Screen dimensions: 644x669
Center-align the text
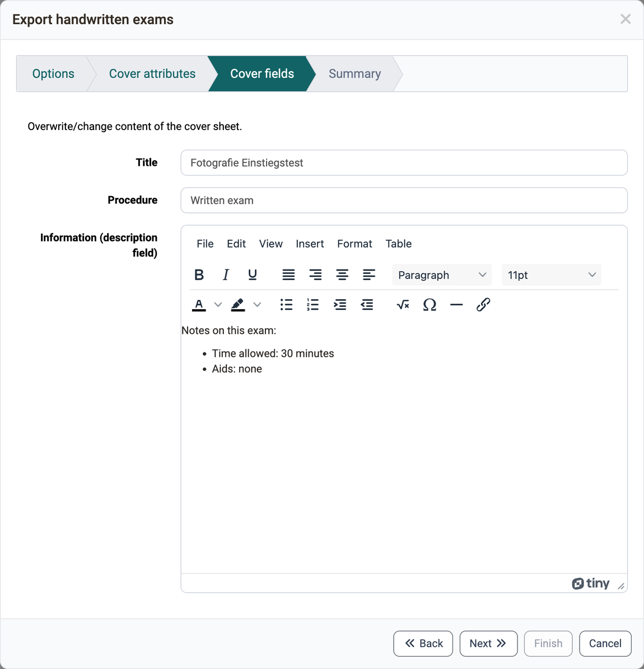[342, 275]
